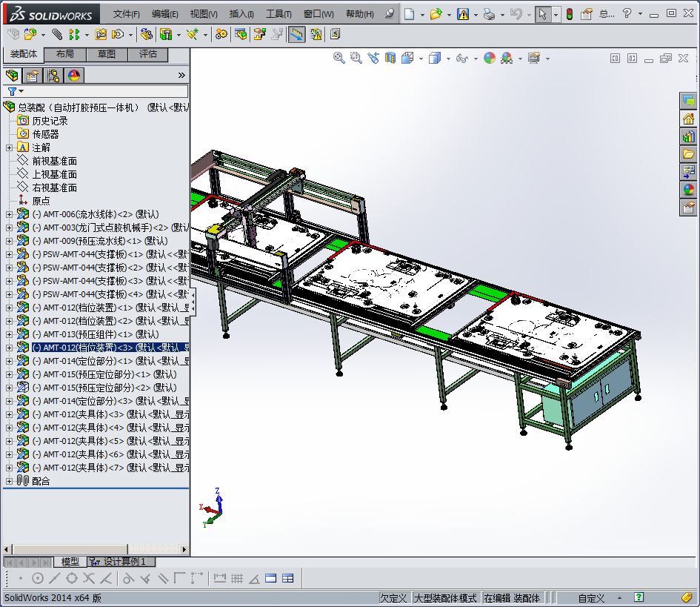The width and height of the screenshot is (700, 607).
Task: Expand the 注解 tree node
Action: (x=9, y=147)
